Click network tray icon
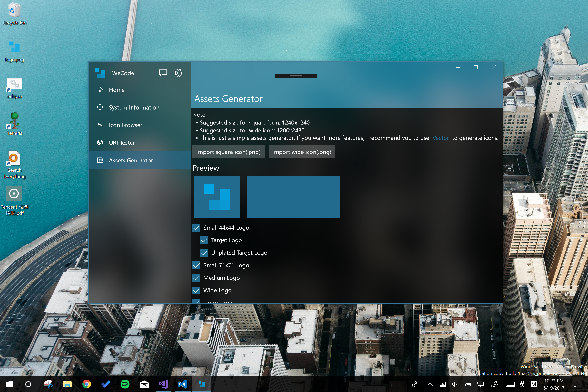This screenshot has height=392, width=588. (x=480, y=384)
